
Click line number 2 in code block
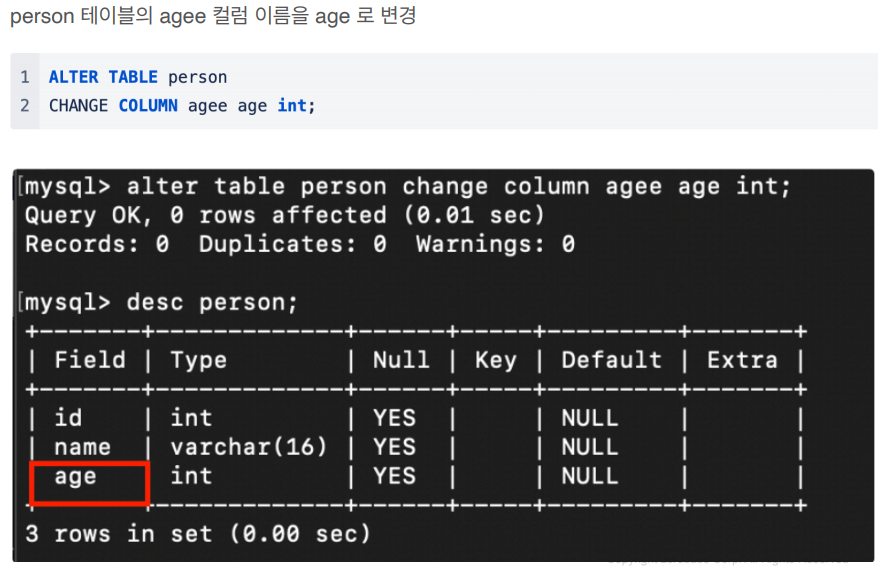pyautogui.click(x=25, y=106)
